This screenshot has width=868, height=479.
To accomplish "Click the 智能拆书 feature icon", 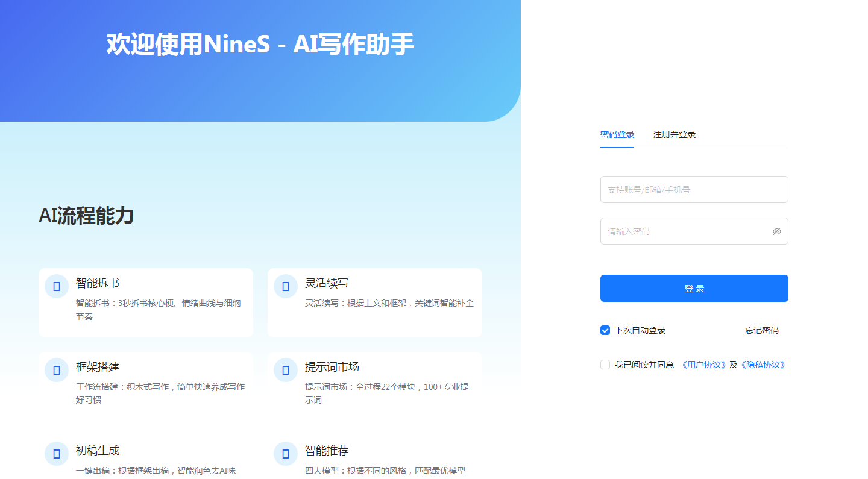I will 56,286.
